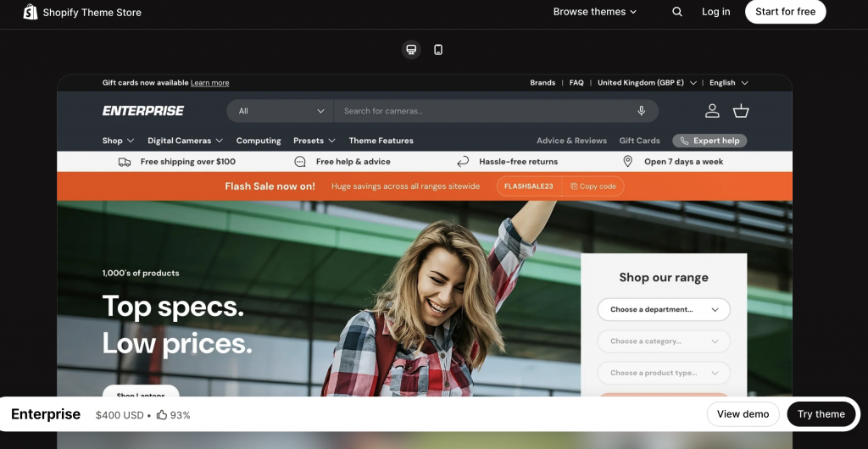868x449 pixels.
Task: Click the Log in link
Action: coord(715,12)
